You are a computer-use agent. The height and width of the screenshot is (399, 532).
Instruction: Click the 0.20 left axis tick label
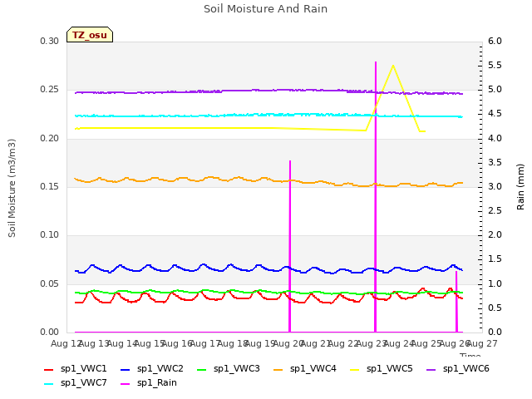point(50,138)
